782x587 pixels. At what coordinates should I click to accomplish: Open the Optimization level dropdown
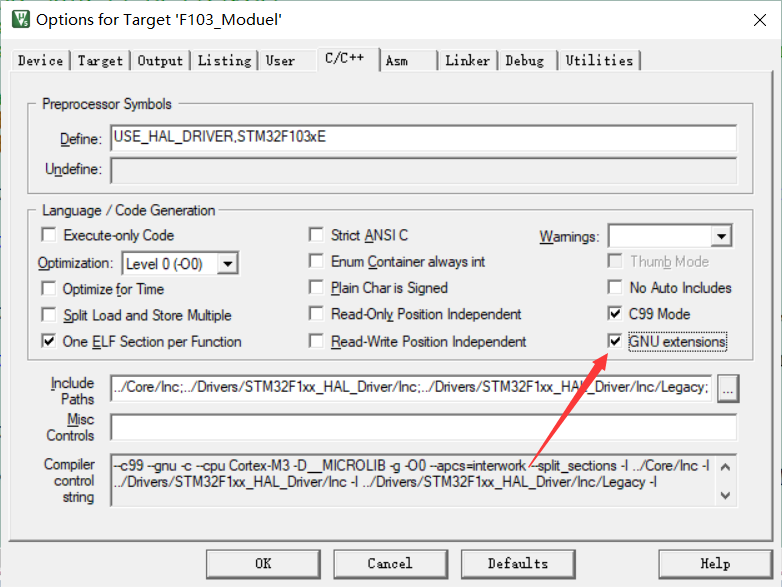click(x=228, y=264)
